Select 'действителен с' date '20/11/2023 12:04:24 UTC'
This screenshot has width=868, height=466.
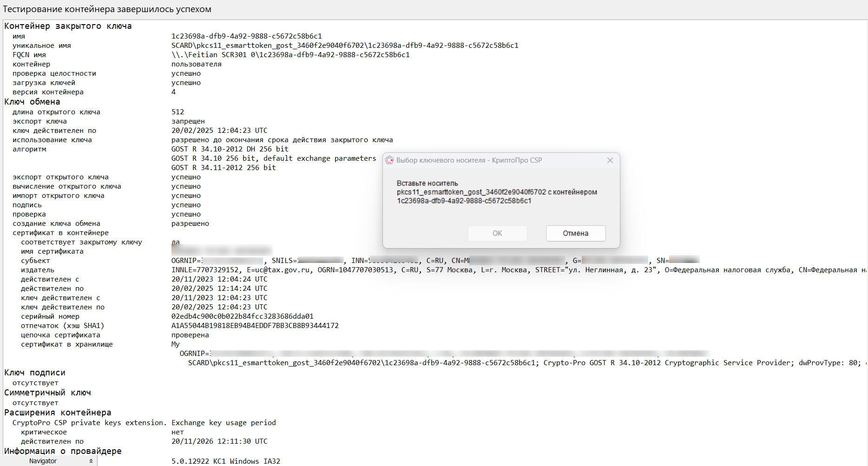[x=219, y=279]
